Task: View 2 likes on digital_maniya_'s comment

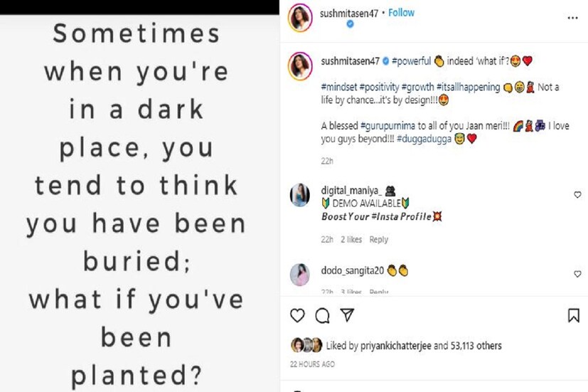Action: (351, 240)
